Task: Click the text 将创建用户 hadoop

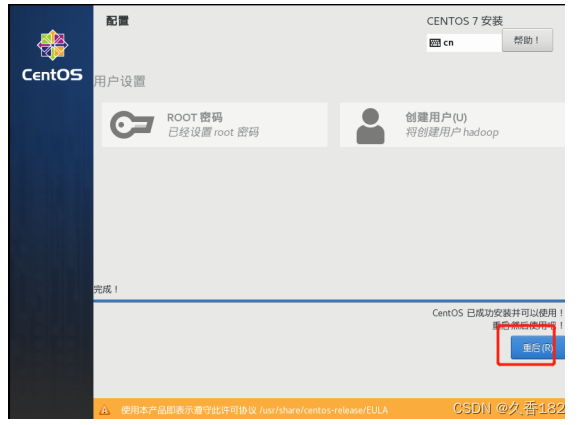Action: tap(452, 132)
